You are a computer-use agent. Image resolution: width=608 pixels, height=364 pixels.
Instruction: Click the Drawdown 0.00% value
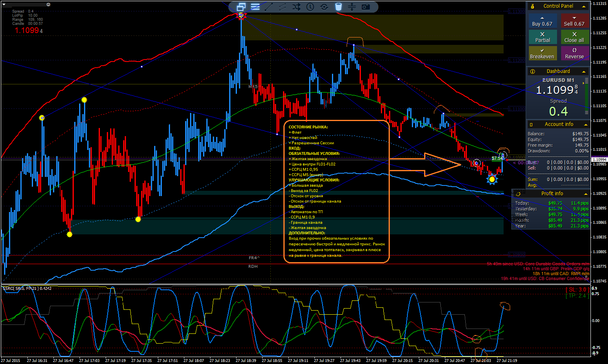click(581, 151)
